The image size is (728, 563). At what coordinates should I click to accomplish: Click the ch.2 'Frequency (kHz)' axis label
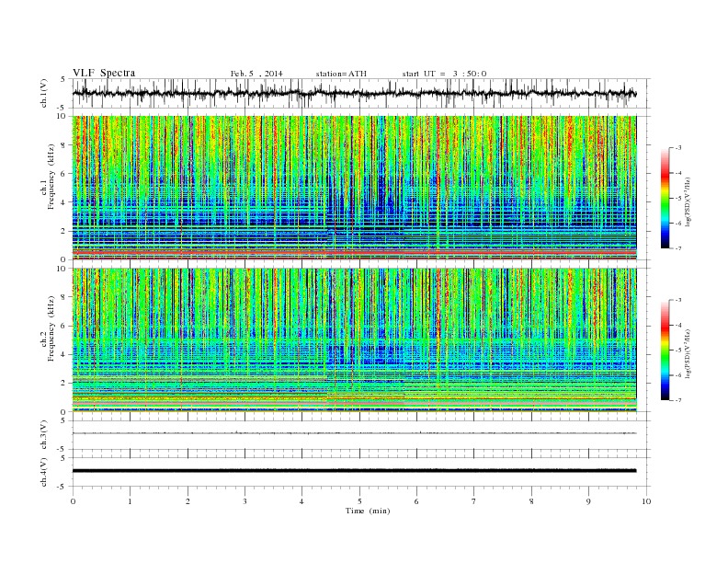tap(51, 328)
